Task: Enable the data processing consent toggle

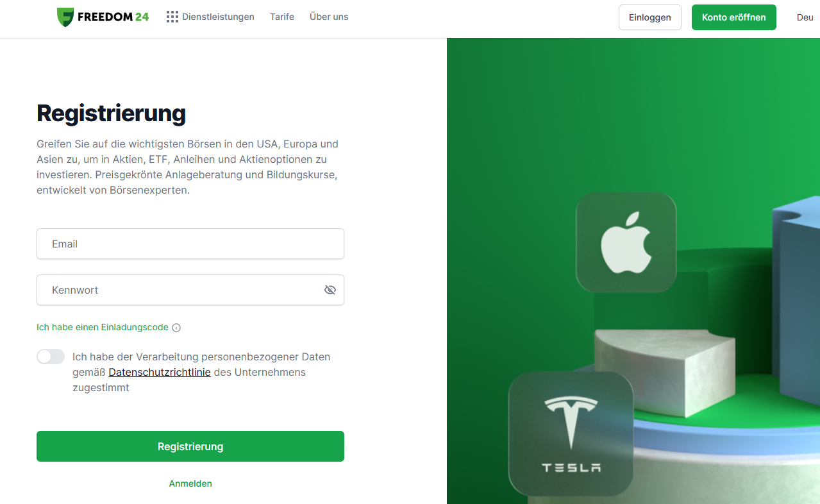Action: tap(51, 357)
